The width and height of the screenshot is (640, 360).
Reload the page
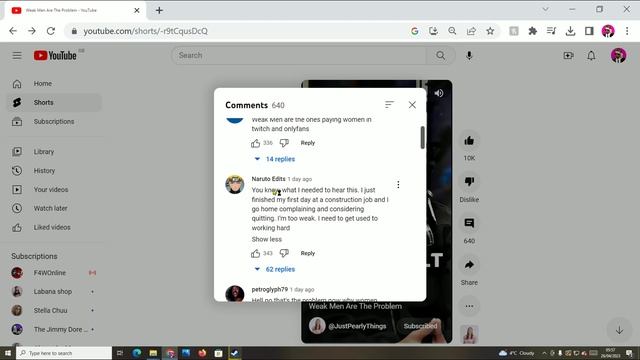click(51, 31)
